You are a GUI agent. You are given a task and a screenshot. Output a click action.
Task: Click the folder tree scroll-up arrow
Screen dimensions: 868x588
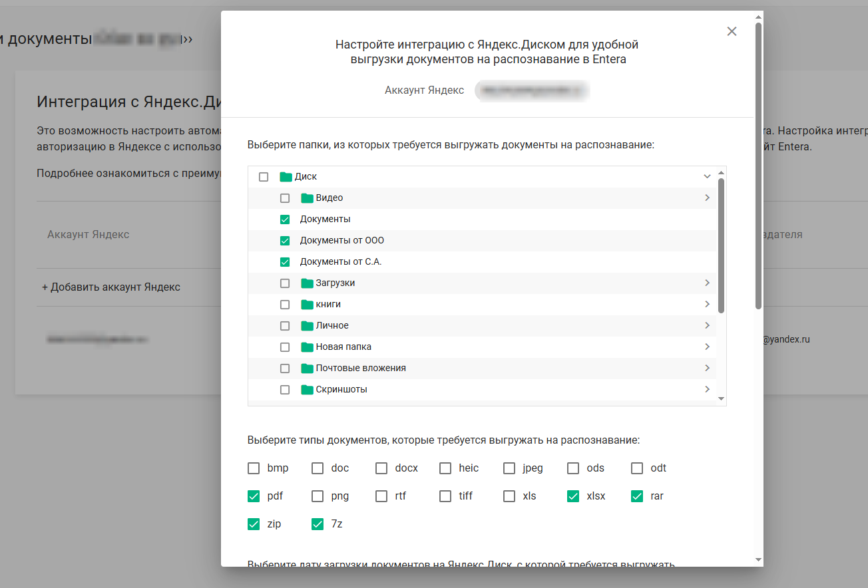point(721,172)
